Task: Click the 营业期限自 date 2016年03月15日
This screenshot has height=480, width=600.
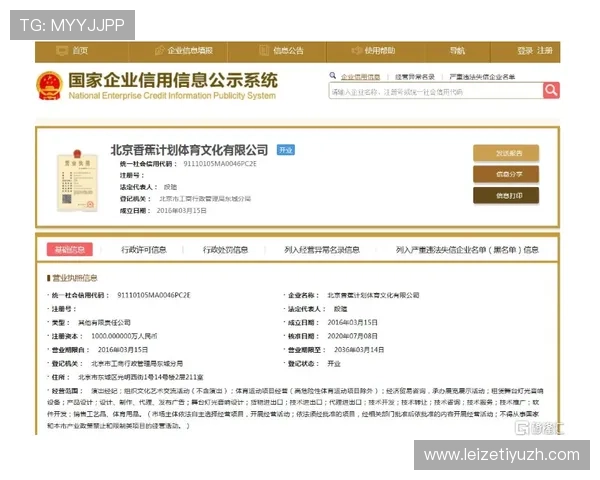Action: [123, 350]
